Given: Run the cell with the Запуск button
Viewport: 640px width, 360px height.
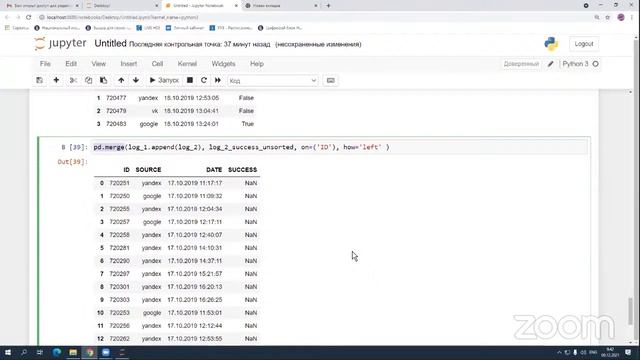Looking at the screenshot, I should click(164, 80).
